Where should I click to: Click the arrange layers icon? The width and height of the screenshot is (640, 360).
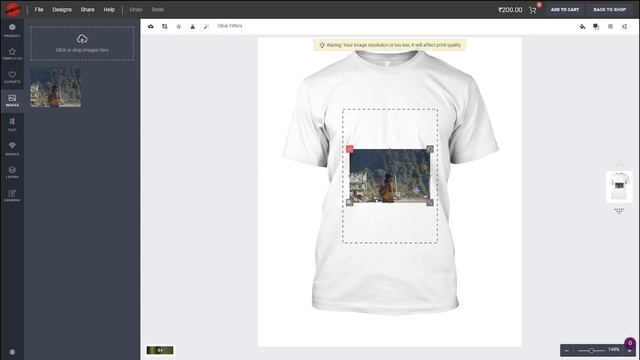(x=596, y=27)
